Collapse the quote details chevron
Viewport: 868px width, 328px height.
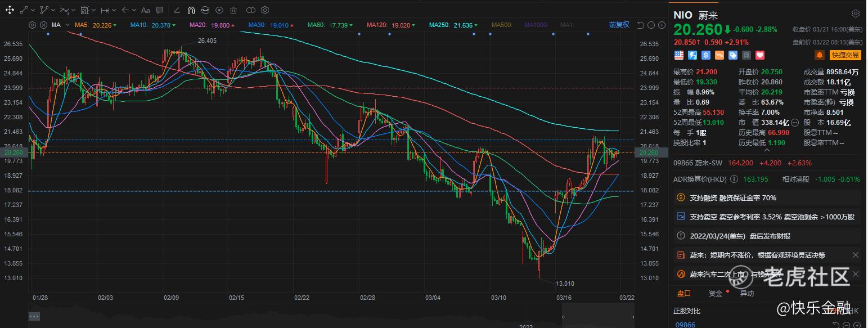pos(767,150)
